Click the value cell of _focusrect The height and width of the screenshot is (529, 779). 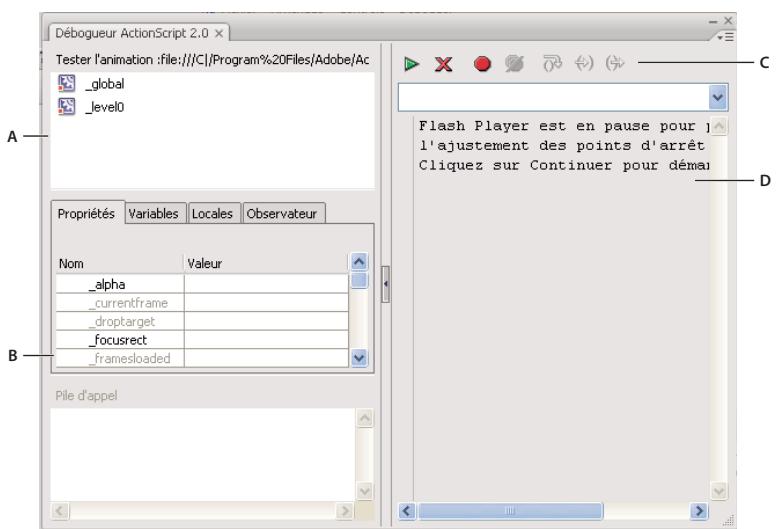point(266,340)
